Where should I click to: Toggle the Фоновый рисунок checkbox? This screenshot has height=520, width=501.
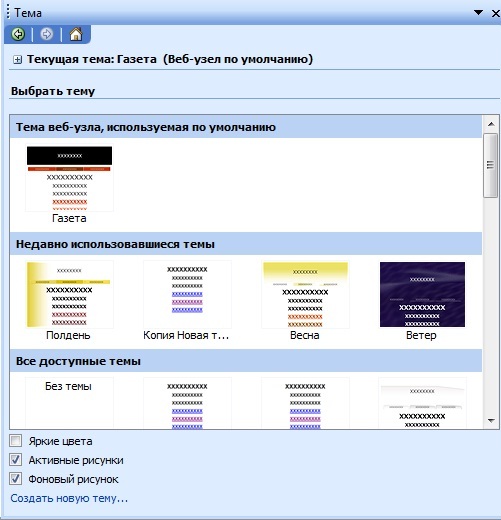(x=16, y=479)
